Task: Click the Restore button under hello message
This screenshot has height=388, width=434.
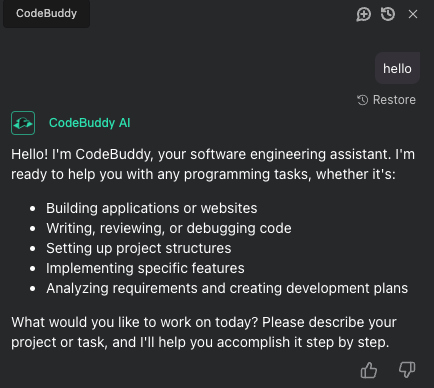Action: (x=386, y=100)
